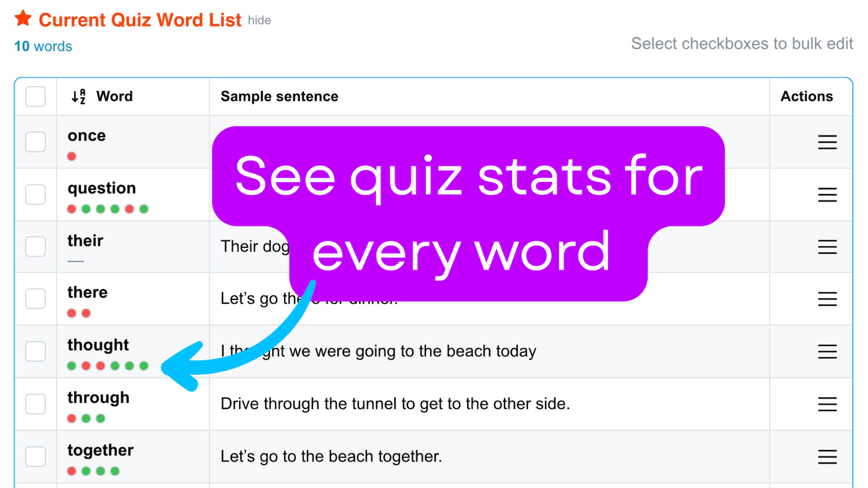Click the 'Sample sentence' column header

tap(279, 97)
